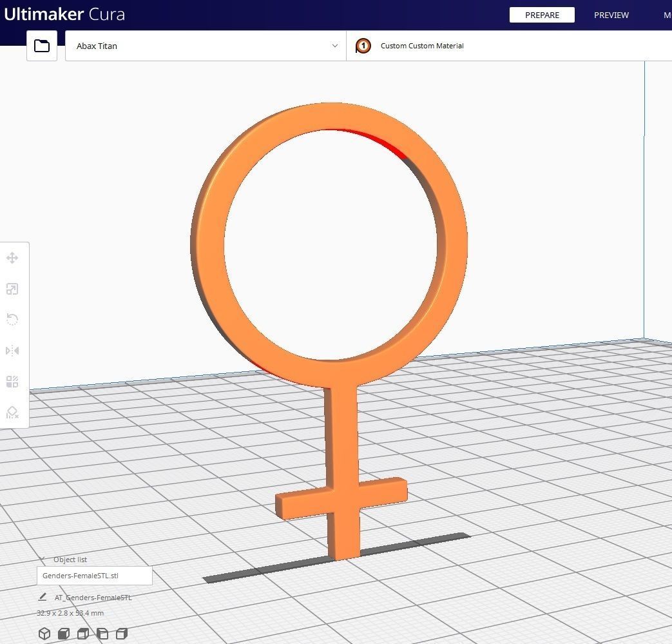The width and height of the screenshot is (672, 644).
Task: Select the Rotate tool
Action: point(12,320)
